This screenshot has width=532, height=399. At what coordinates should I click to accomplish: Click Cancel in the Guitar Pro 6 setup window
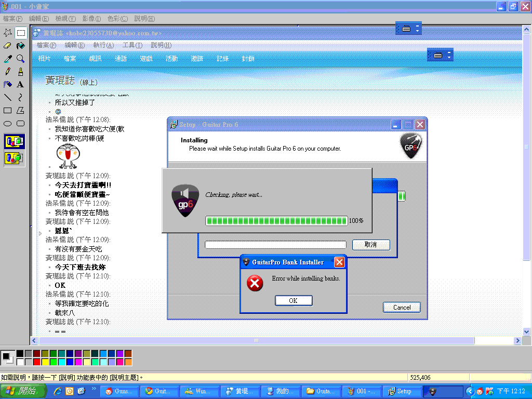click(x=402, y=308)
